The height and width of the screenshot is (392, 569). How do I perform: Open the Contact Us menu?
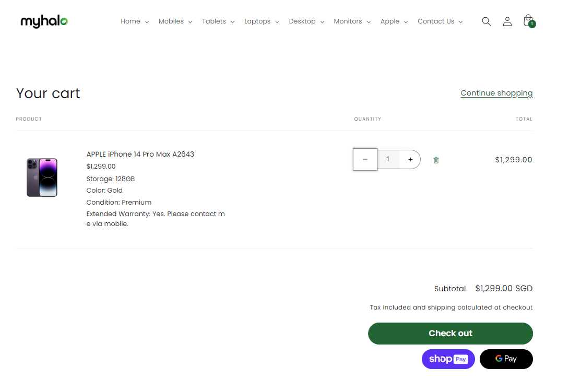click(x=440, y=21)
